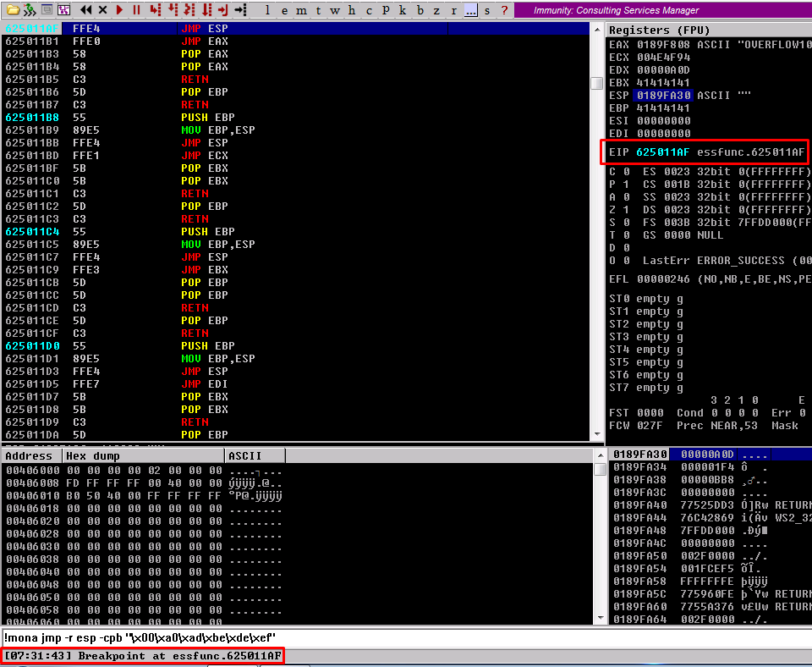Restart program with the rewind icon
Image resolution: width=812 pixels, height=667 pixels.
[x=86, y=9]
